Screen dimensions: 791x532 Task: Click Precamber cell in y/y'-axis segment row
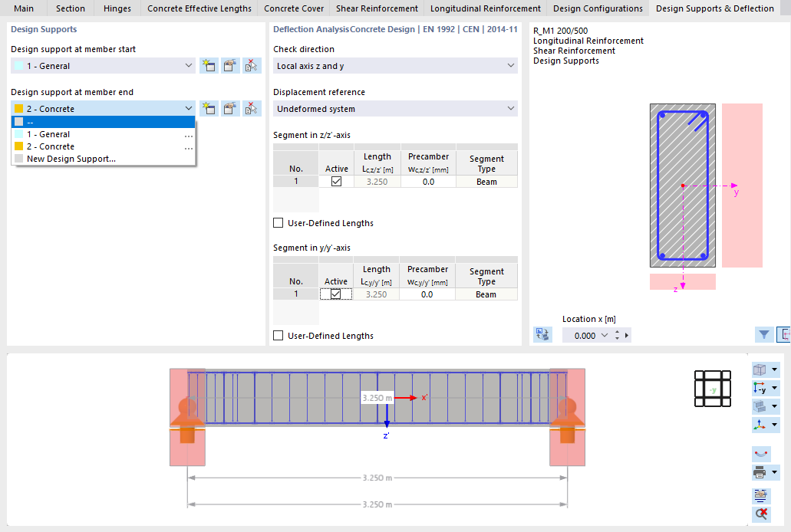click(x=427, y=294)
